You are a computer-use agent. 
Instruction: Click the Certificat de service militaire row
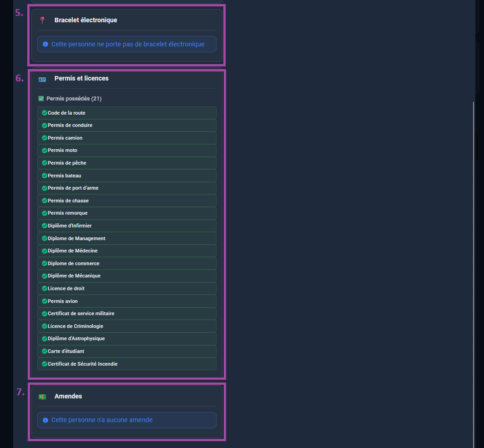[x=126, y=314]
